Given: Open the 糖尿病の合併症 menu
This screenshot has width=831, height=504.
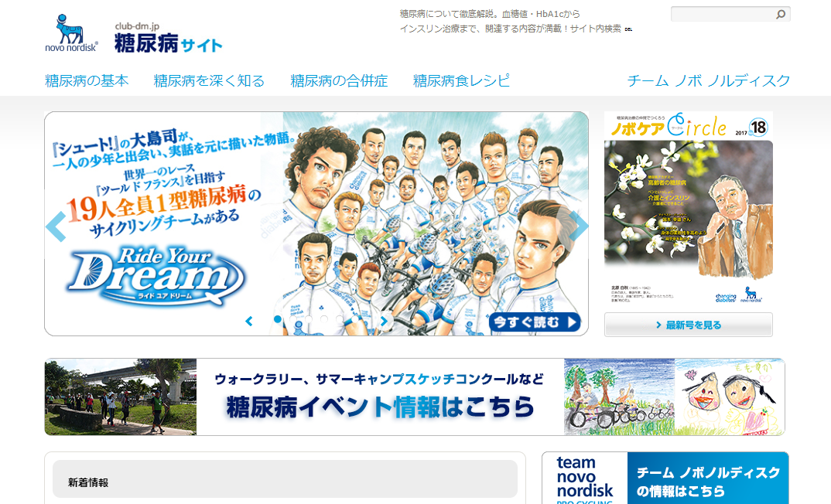Looking at the screenshot, I should [x=339, y=80].
